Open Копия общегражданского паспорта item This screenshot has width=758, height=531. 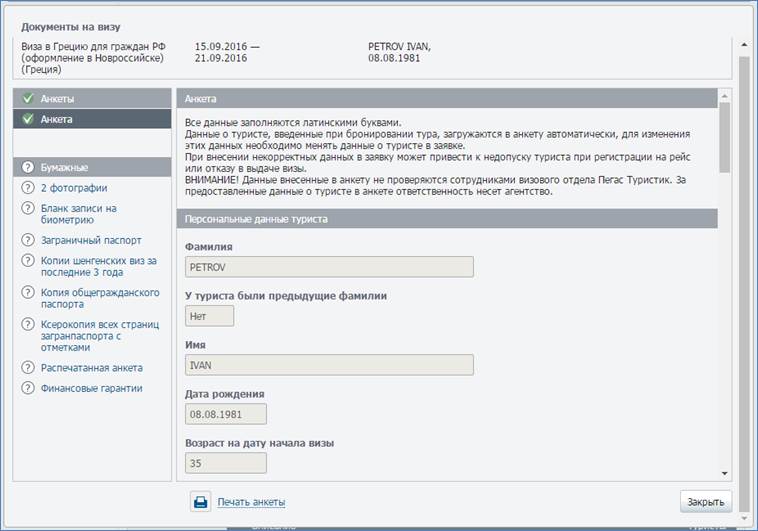[100, 298]
